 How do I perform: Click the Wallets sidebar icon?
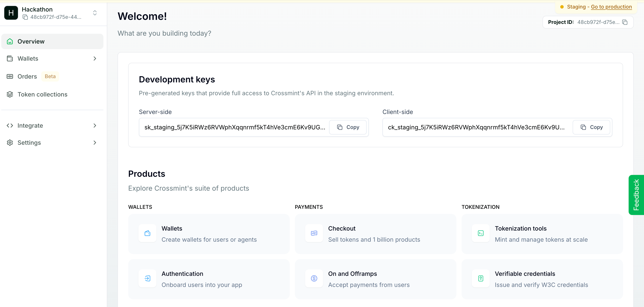[10, 58]
